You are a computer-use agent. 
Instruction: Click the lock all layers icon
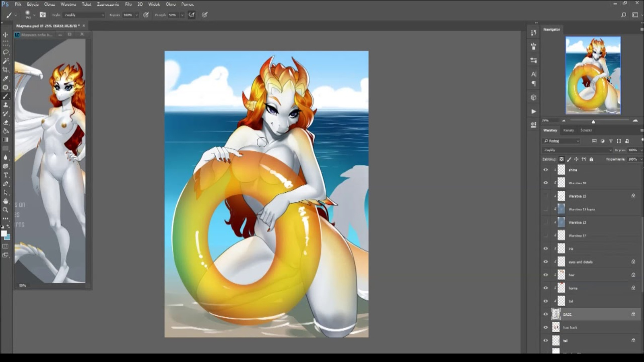pos(591,159)
